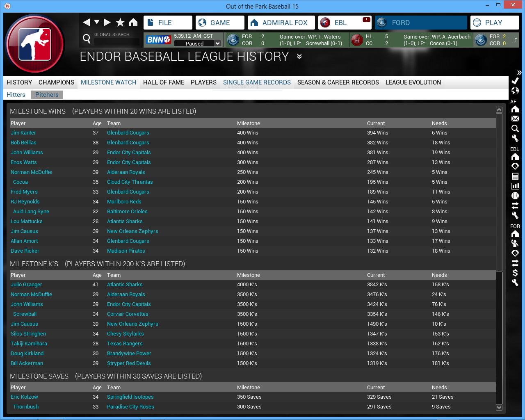Open the navigation history down-arrow menu
Screen dimensions: 525x420
point(97,22)
